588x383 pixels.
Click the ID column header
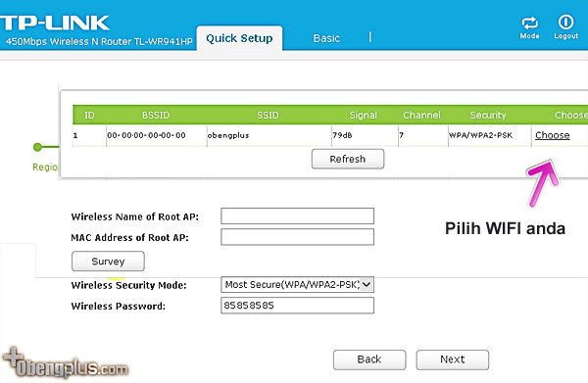click(x=89, y=115)
